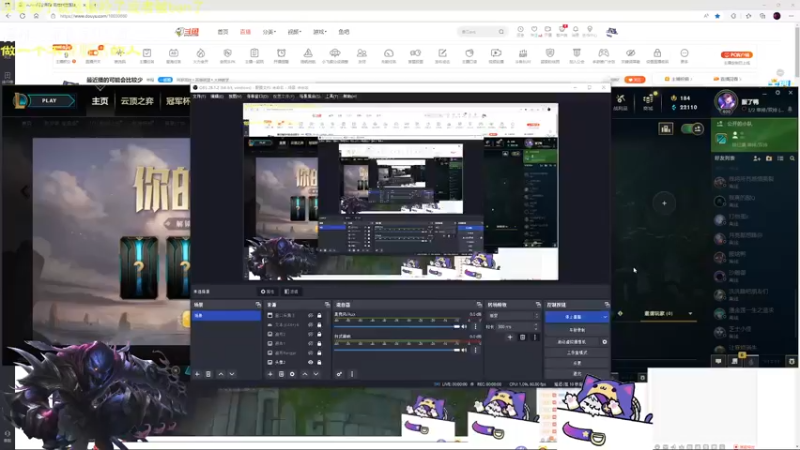Open transition properties dots menu
Viewport: 800px width, 450px height.
(x=535, y=337)
